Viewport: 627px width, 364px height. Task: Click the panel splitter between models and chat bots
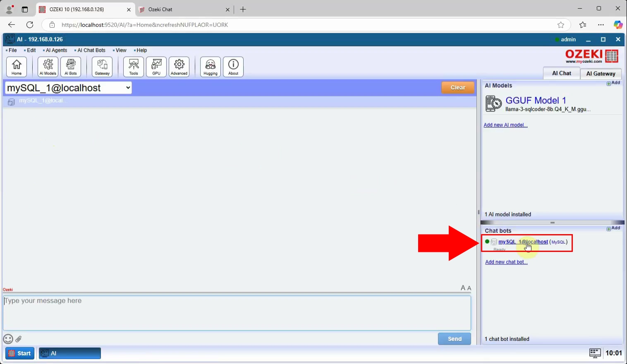(x=552, y=223)
